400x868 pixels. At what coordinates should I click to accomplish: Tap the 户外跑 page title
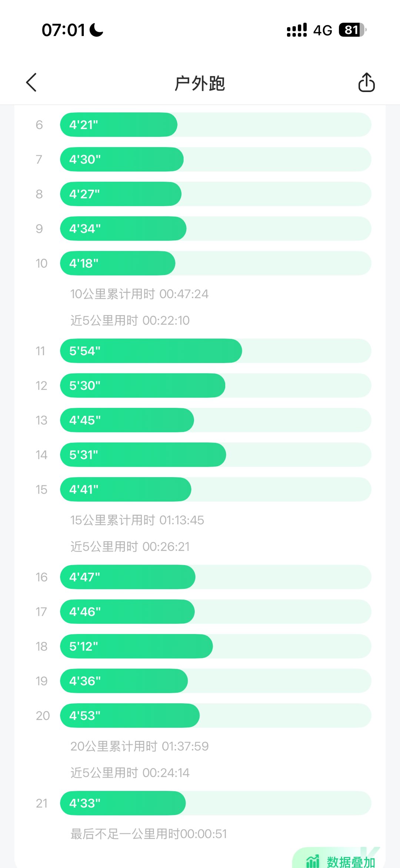[x=200, y=83]
